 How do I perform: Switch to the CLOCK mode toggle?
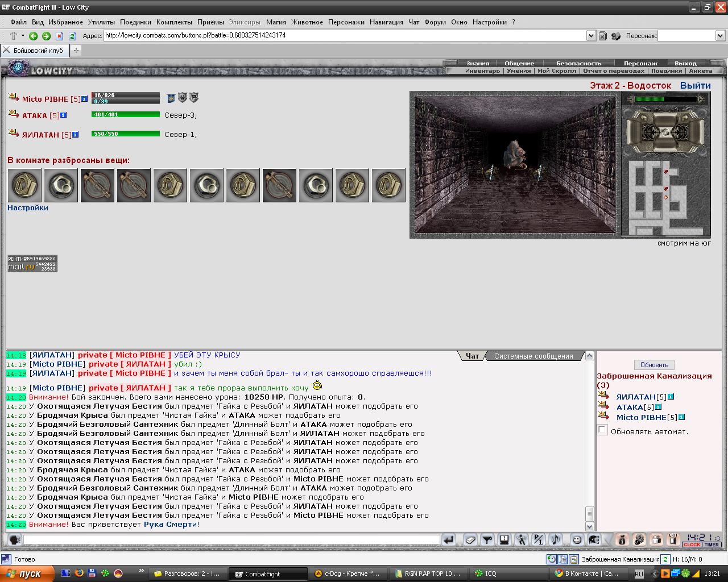coord(692,544)
